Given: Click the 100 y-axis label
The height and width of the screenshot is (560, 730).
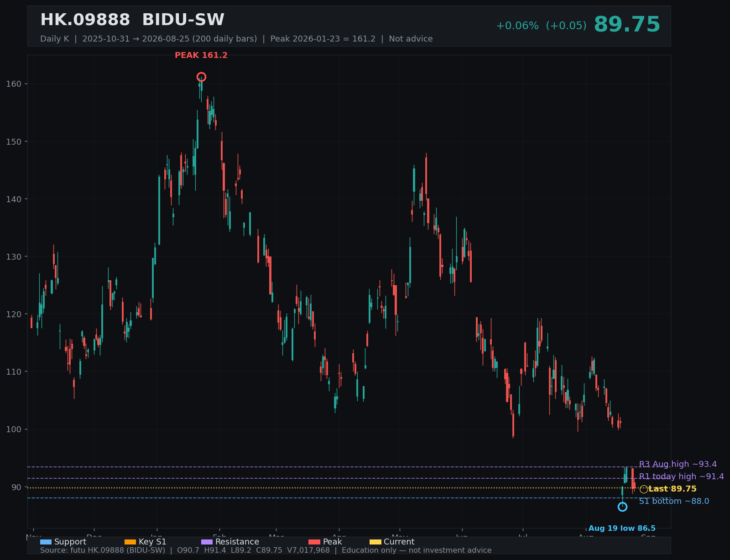Looking at the screenshot, I should pyautogui.click(x=14, y=429).
